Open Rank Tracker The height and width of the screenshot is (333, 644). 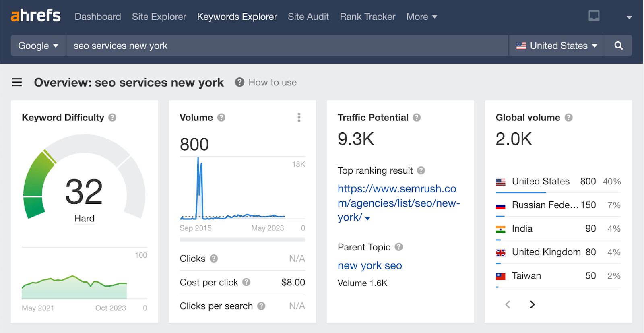[367, 17]
